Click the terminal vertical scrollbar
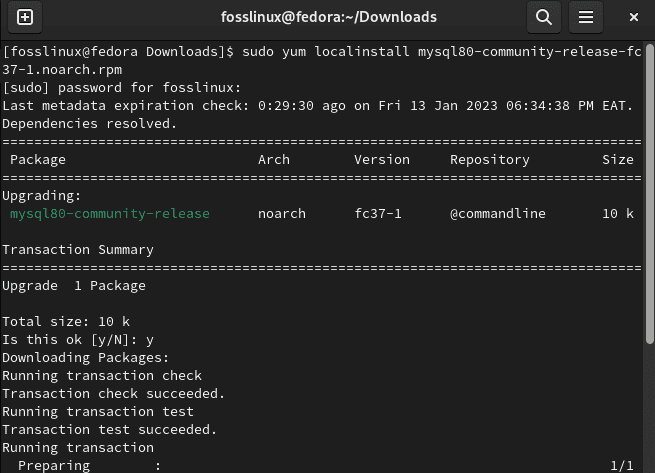The height and width of the screenshot is (473, 655). point(650,194)
